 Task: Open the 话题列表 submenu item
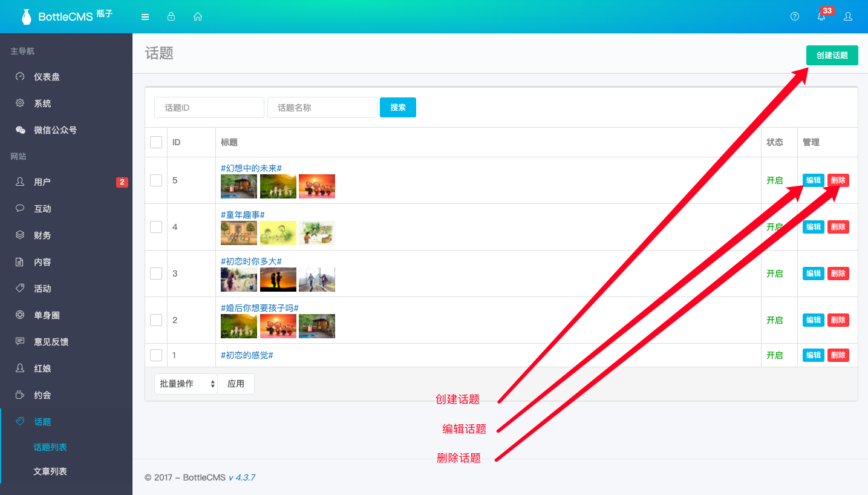pos(50,447)
